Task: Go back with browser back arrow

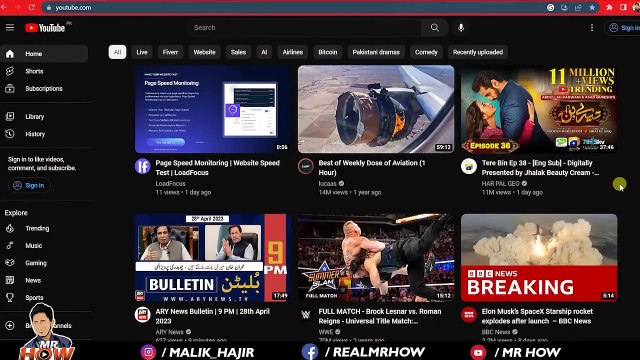Action: point(4,7)
